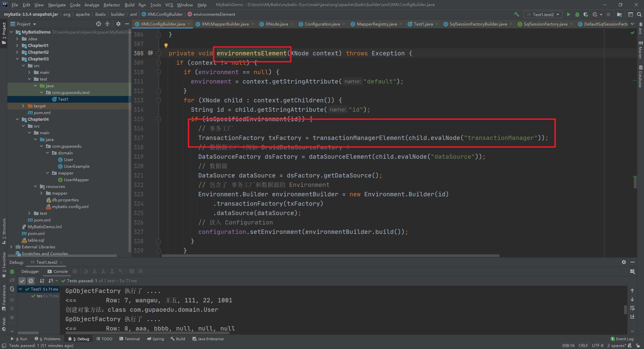Click the Run with Profiler icon
Viewport: 644px width, 349px height.
click(x=595, y=14)
